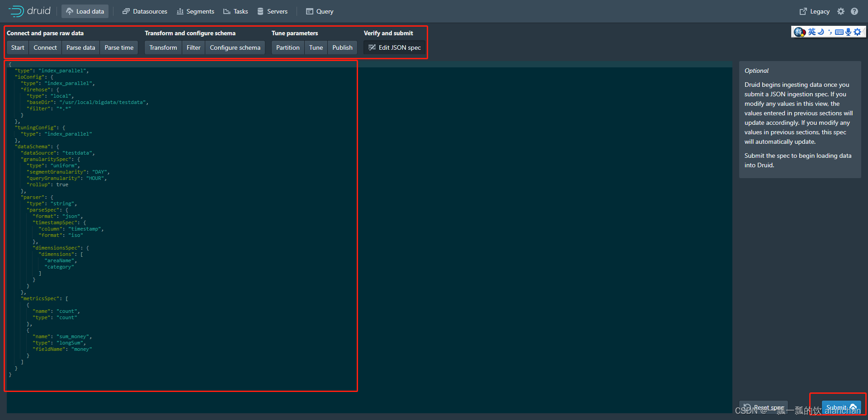Click the "dataSource": "testdata" line

click(x=58, y=153)
